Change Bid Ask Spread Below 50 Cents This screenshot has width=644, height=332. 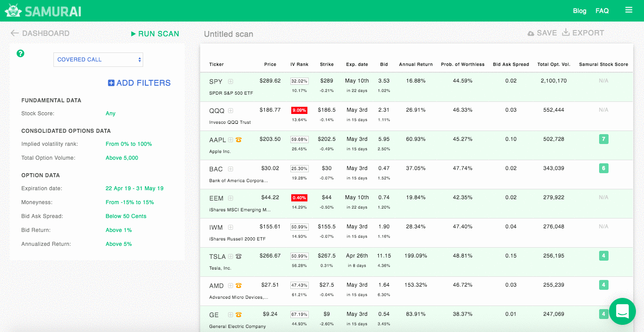point(126,216)
